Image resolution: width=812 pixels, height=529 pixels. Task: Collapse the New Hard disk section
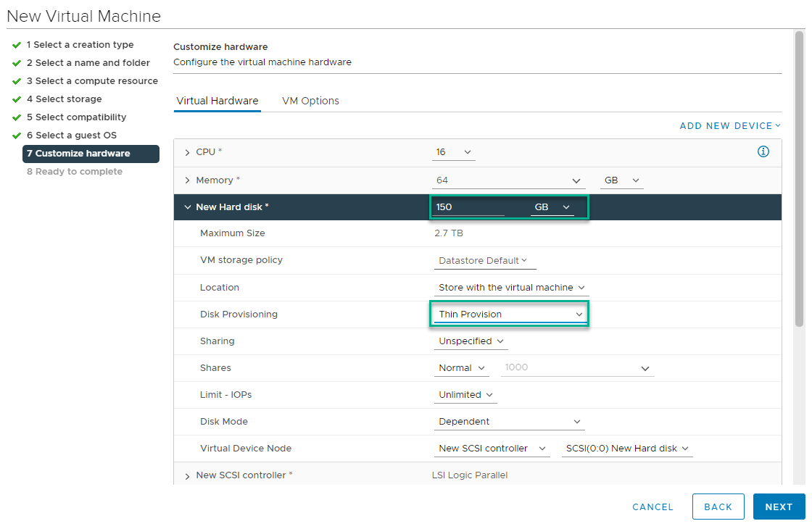tap(188, 207)
